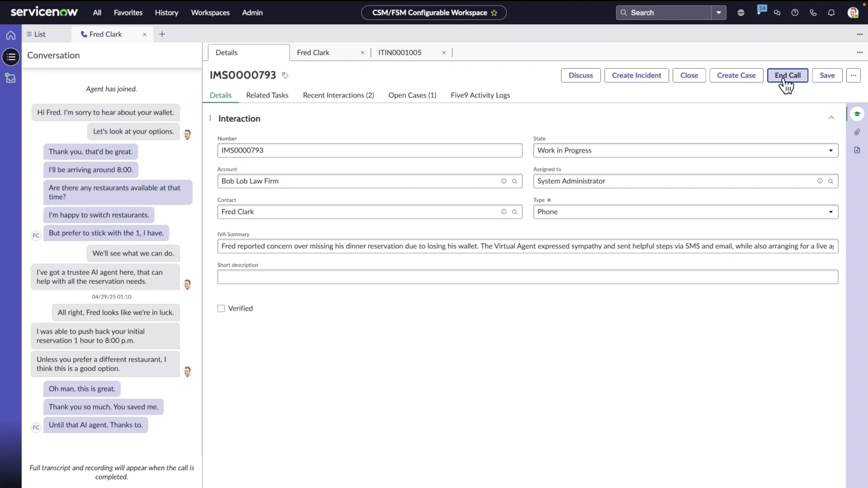The height and width of the screenshot is (488, 868).
Task: Switch to the Related Tasks tab
Action: coord(267,95)
